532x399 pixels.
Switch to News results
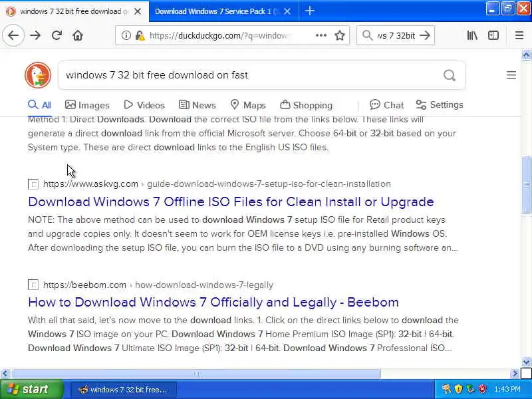pyautogui.click(x=197, y=105)
